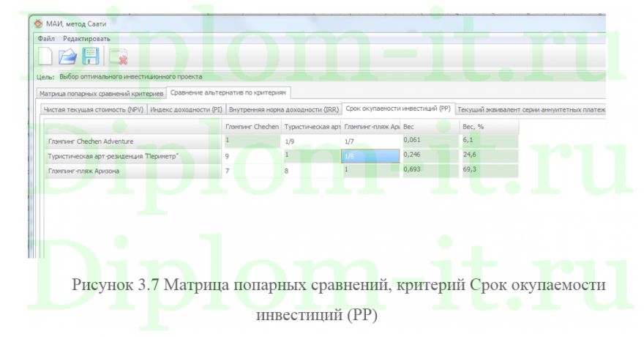Click cell with value 8 in Аризона row
The width and height of the screenshot is (644, 337).
(311, 171)
